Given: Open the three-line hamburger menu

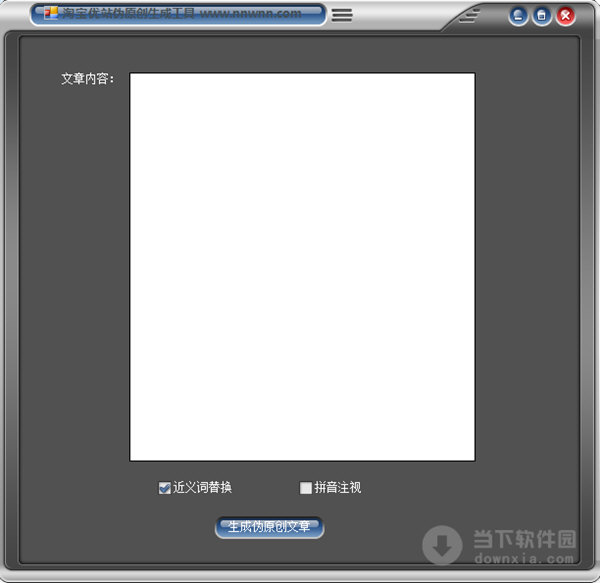Looking at the screenshot, I should click(x=342, y=15).
